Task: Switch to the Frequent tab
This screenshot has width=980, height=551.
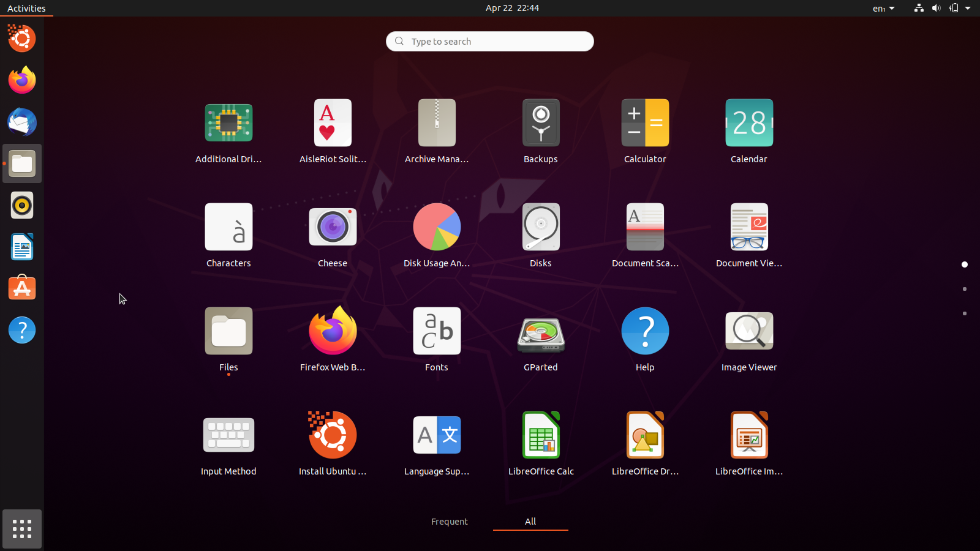Action: pyautogui.click(x=449, y=522)
